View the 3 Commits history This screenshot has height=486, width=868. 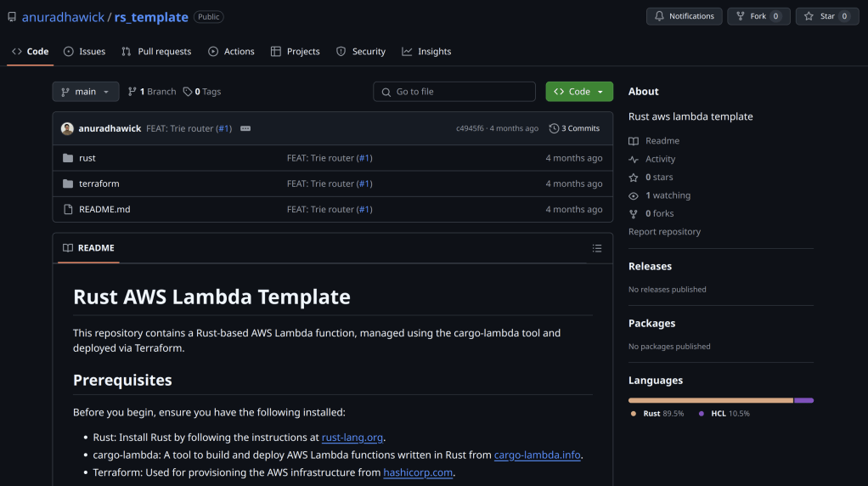pos(575,128)
